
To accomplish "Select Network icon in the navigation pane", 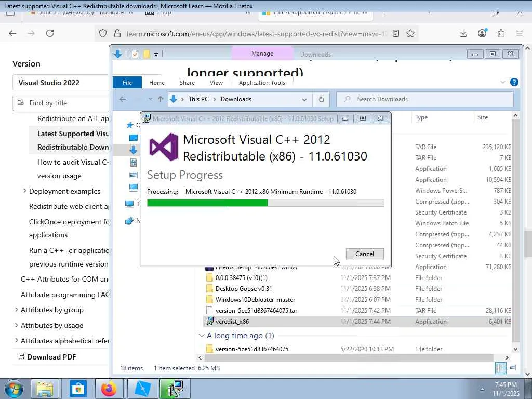I will (129, 221).
